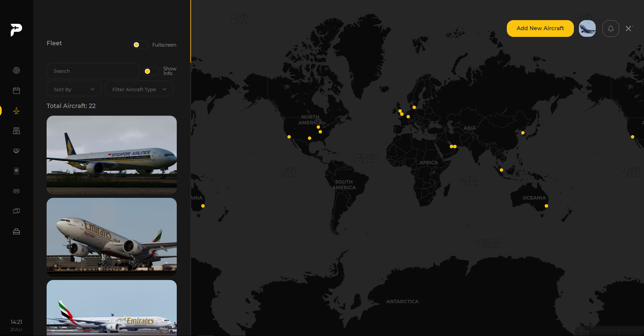This screenshot has height=336, width=644.
Task: Open the Sort By dropdown
Action: pos(74,89)
